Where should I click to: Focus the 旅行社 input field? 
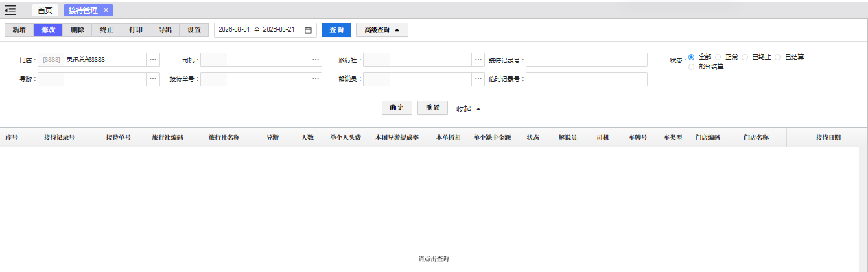click(x=417, y=60)
